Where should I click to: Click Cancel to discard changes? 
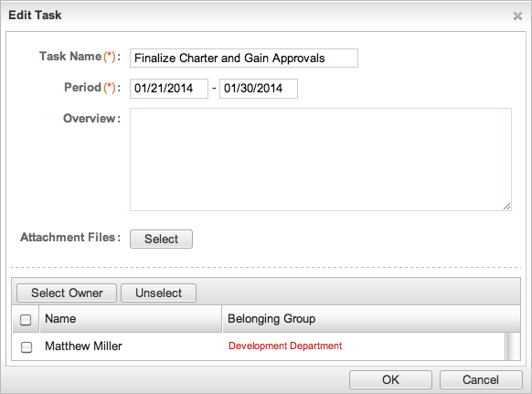point(481,379)
